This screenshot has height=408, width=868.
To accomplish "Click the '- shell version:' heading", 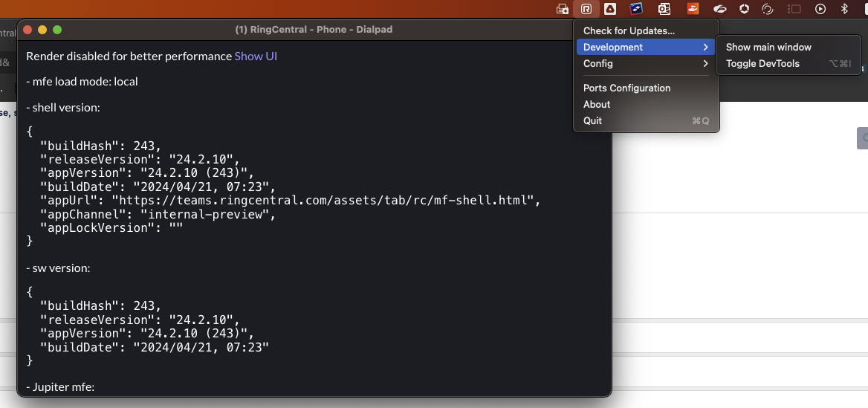I will (63, 108).
